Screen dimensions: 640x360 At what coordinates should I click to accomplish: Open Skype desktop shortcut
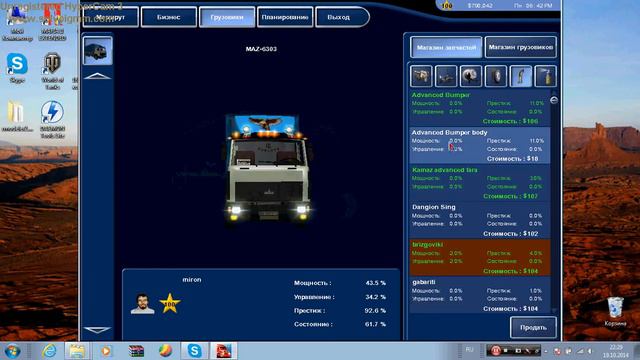click(17, 68)
